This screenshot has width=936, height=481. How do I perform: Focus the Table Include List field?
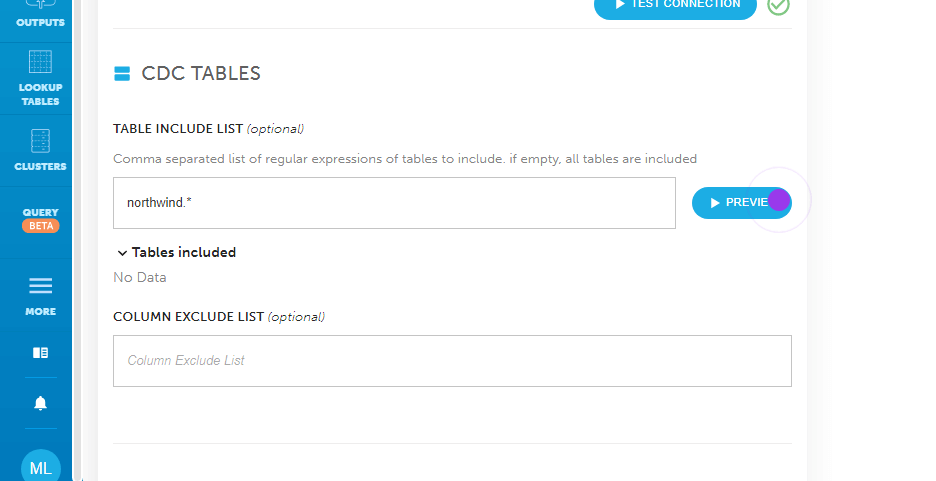(394, 203)
